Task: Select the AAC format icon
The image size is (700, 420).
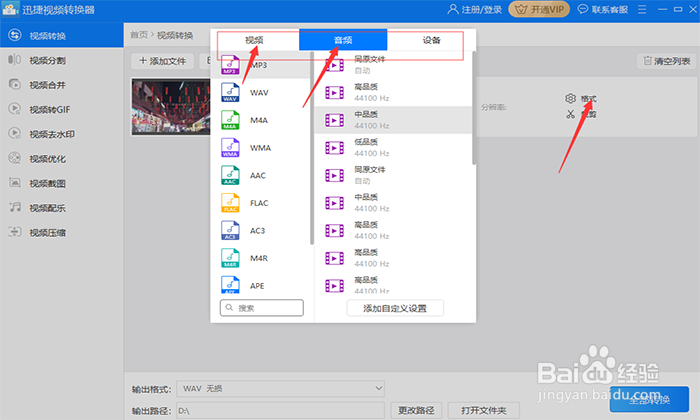Action: 230,175
